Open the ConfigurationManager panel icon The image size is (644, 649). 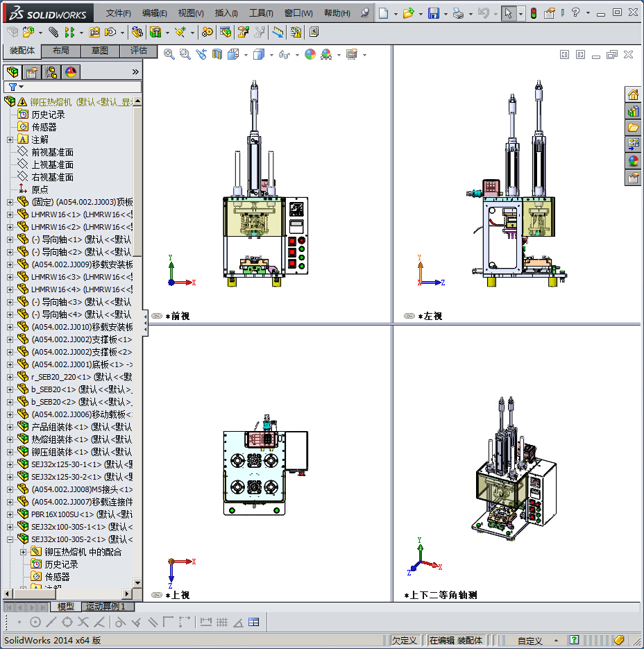tap(51, 72)
